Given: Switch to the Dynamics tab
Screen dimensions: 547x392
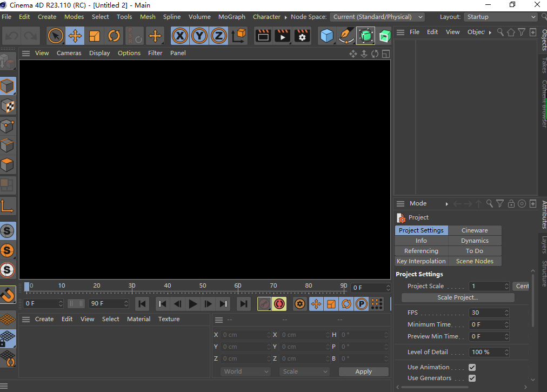Looking at the screenshot, I should [x=475, y=240].
